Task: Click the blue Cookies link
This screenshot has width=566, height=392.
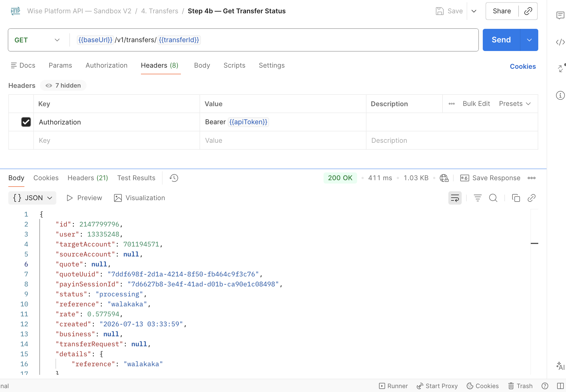Action: 523,67
